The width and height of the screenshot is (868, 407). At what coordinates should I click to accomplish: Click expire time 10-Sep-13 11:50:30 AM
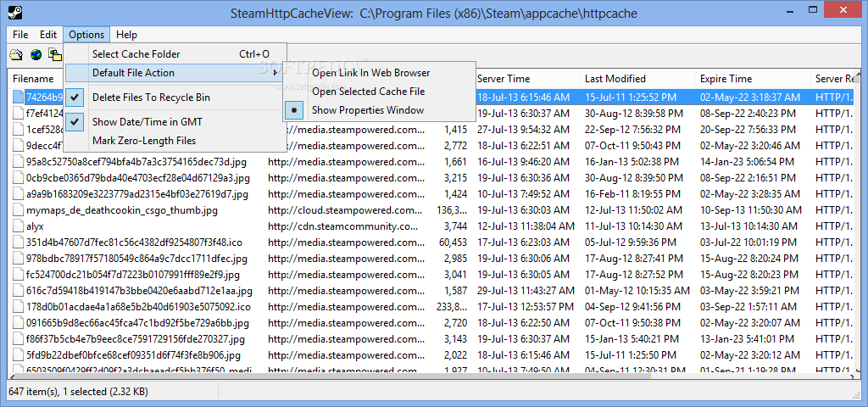click(x=751, y=210)
